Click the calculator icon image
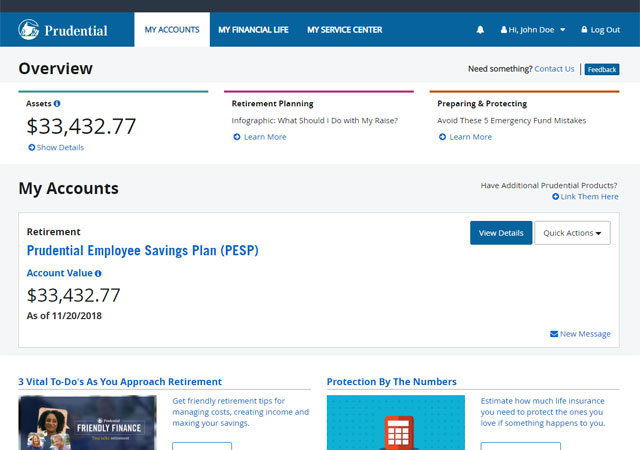 point(398,431)
